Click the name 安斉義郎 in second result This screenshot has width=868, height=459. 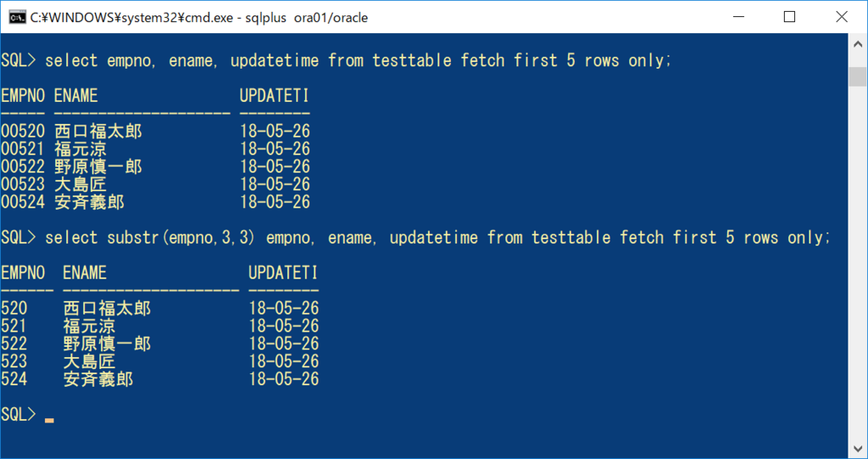coord(98,379)
